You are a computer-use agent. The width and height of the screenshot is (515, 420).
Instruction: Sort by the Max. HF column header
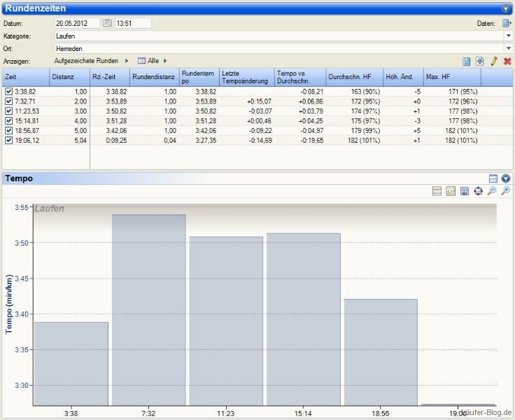point(452,77)
